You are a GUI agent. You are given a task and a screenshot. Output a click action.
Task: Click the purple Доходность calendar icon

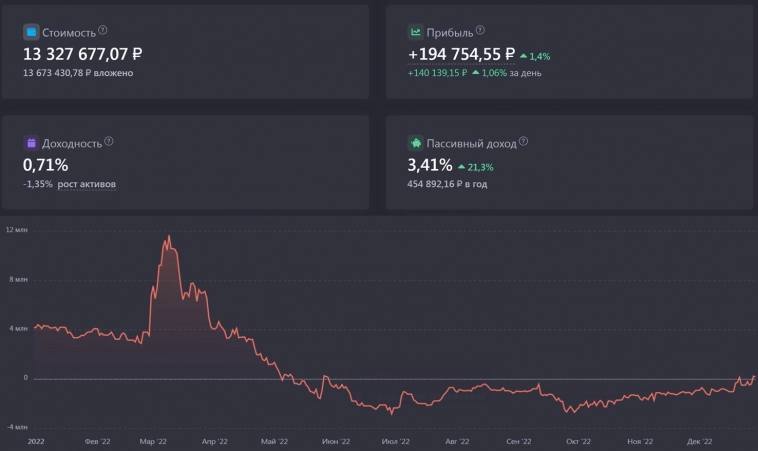[x=31, y=143]
